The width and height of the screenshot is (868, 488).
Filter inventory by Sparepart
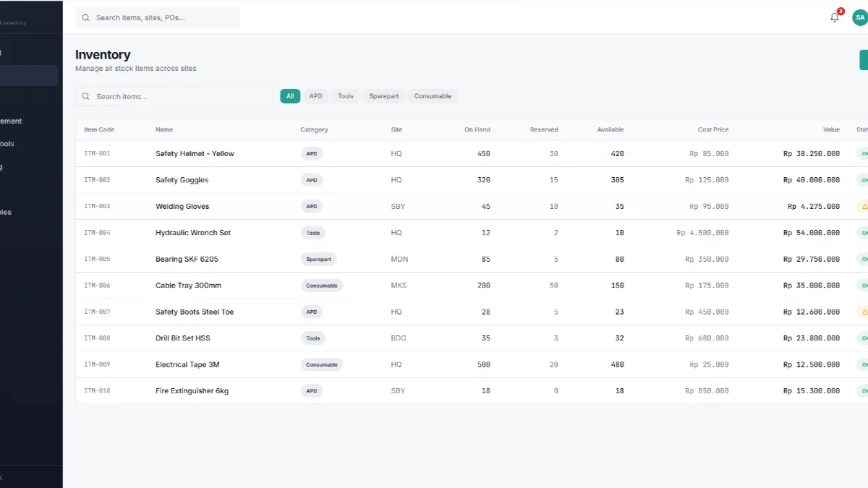point(384,96)
